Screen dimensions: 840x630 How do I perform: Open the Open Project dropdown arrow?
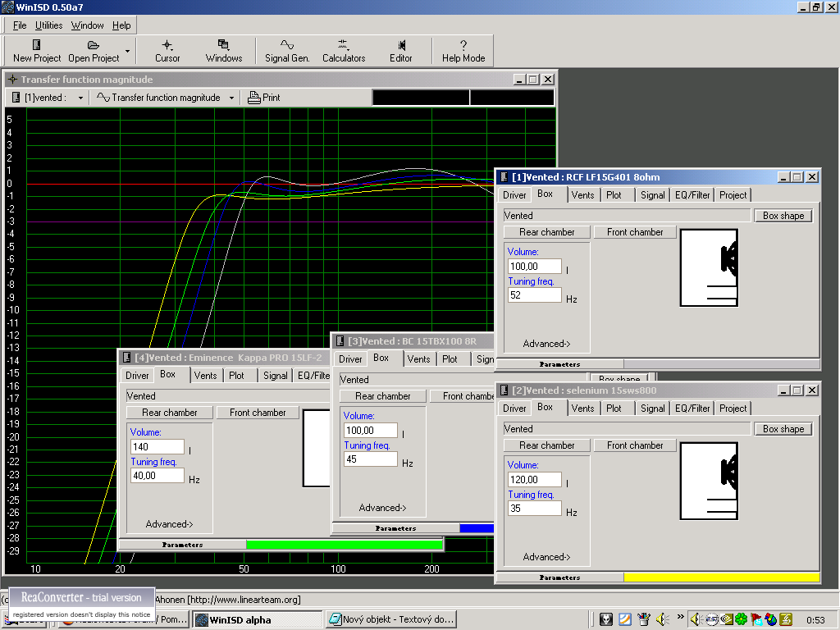click(x=127, y=52)
